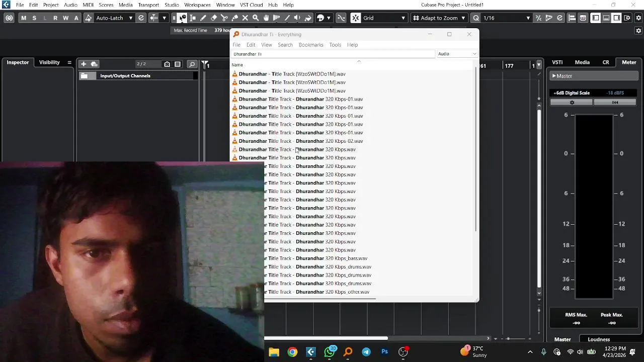Open Photoshop from taskbar
This screenshot has width=644, height=362.
point(385,352)
